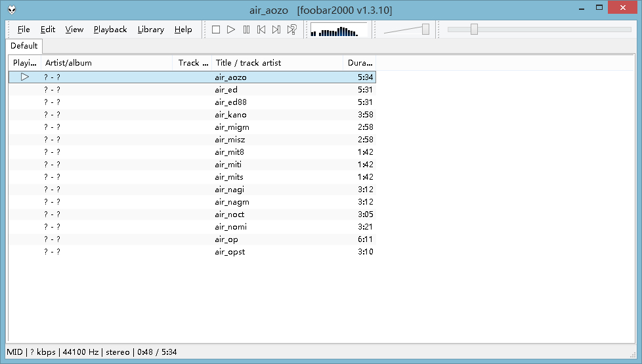Skip to the next track
642x364 pixels.
(x=276, y=30)
